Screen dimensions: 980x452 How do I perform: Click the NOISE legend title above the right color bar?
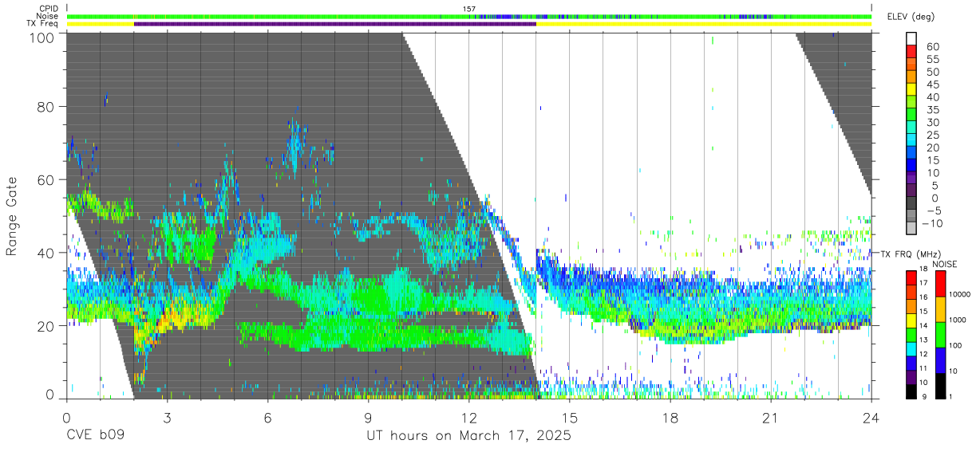click(x=944, y=264)
